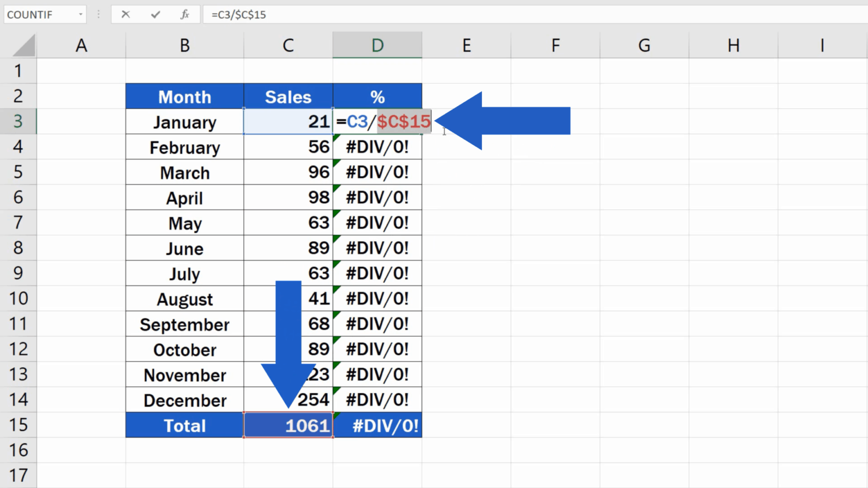Select the blue Sales header cell

tap(288, 96)
